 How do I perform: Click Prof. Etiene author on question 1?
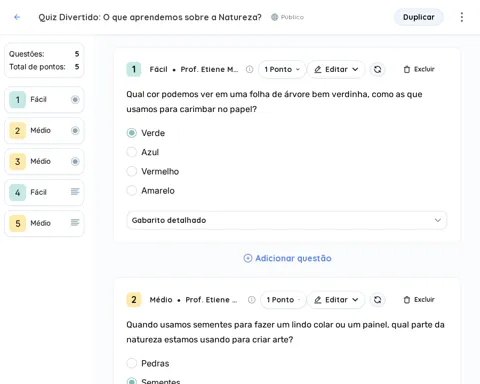(209, 69)
